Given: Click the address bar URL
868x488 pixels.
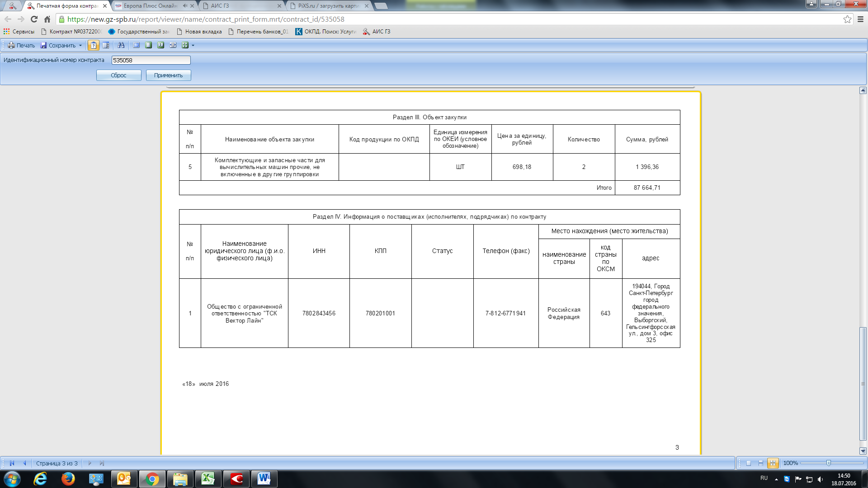Looking at the screenshot, I should tap(206, 19).
